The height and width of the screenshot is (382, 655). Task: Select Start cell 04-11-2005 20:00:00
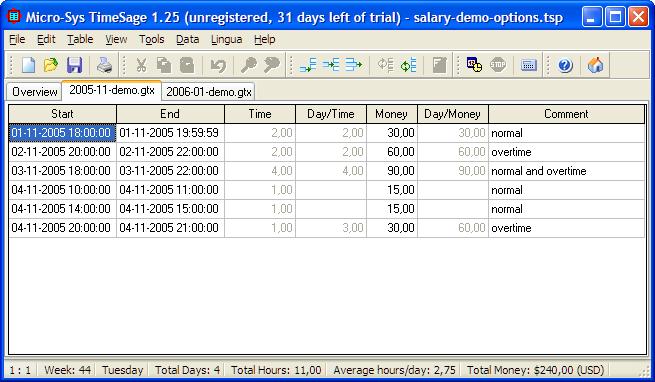coord(62,228)
